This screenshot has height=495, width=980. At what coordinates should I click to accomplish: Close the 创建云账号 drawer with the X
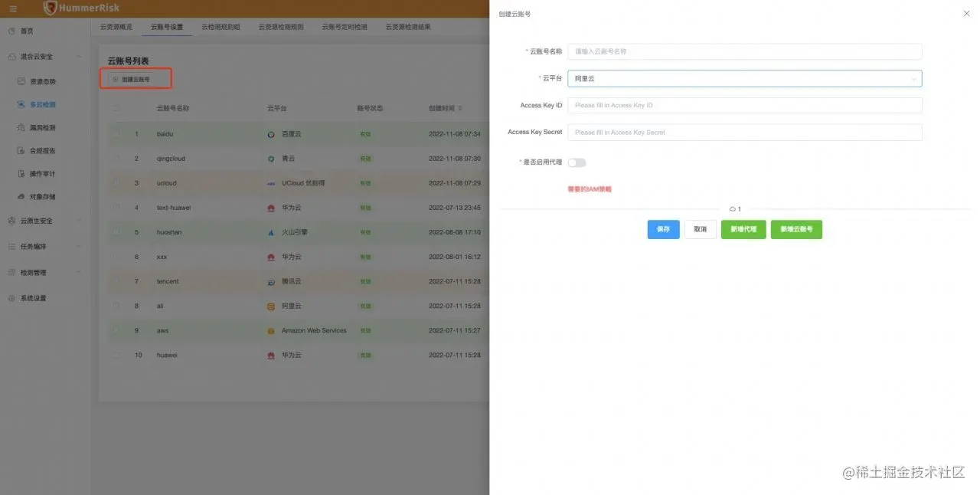pos(965,14)
